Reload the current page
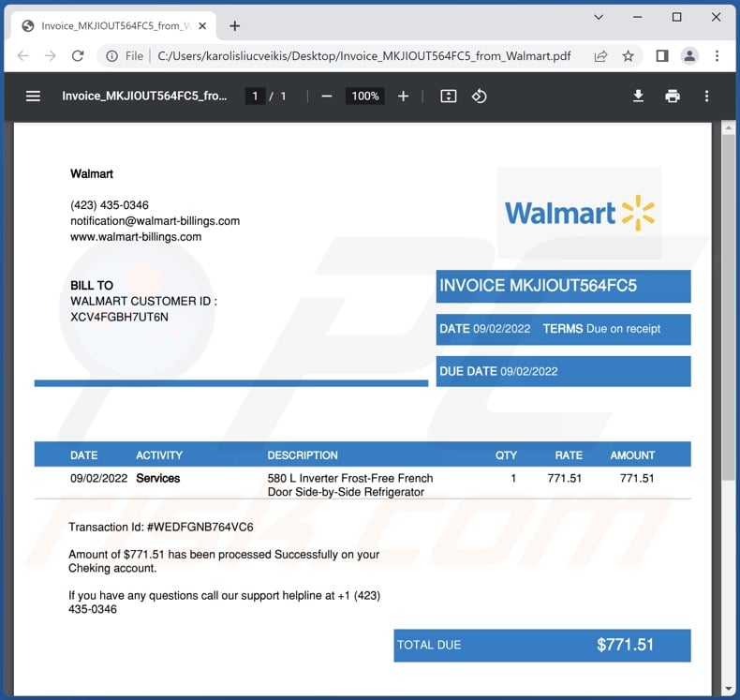The height and width of the screenshot is (700, 740). (x=78, y=56)
